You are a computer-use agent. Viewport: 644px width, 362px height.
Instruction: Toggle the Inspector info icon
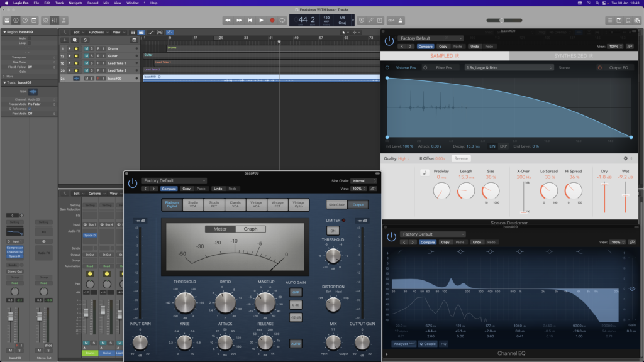coord(16,20)
